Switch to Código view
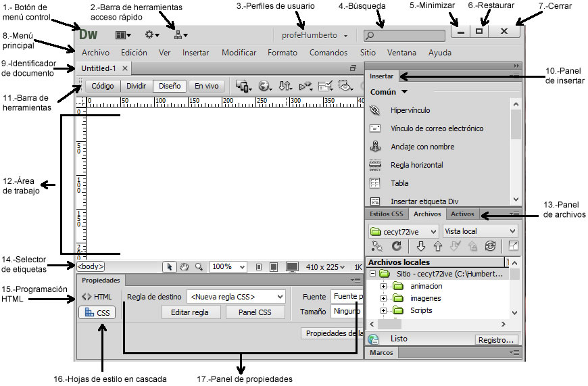The height and width of the screenshot is (386, 588). [x=103, y=86]
